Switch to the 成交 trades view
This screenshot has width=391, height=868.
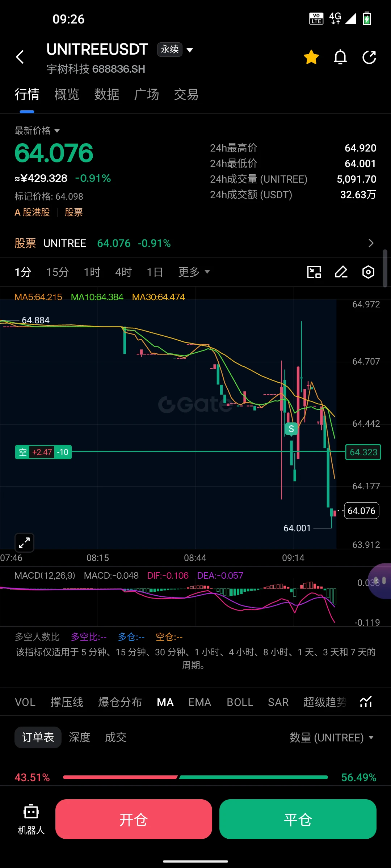pos(116,737)
